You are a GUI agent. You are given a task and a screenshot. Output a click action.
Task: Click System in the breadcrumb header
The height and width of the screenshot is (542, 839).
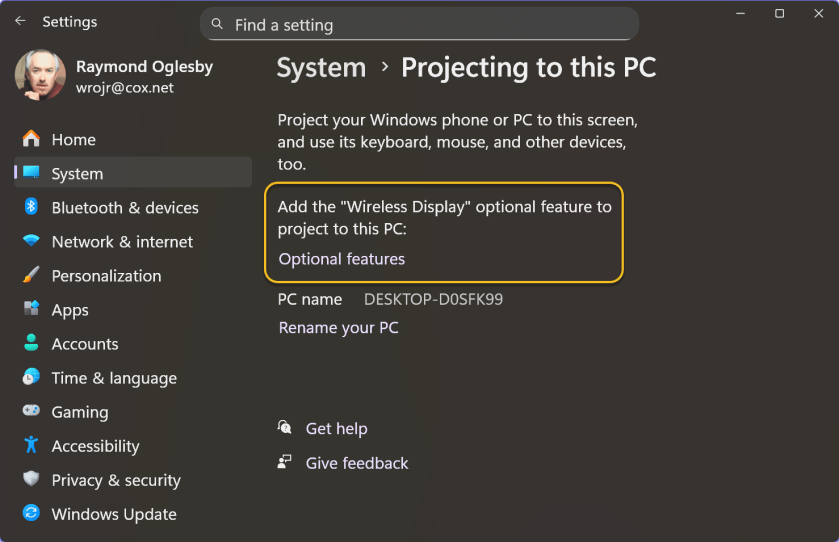coord(321,68)
